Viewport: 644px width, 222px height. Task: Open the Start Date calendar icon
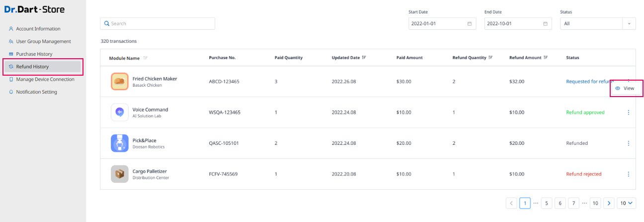click(470, 24)
